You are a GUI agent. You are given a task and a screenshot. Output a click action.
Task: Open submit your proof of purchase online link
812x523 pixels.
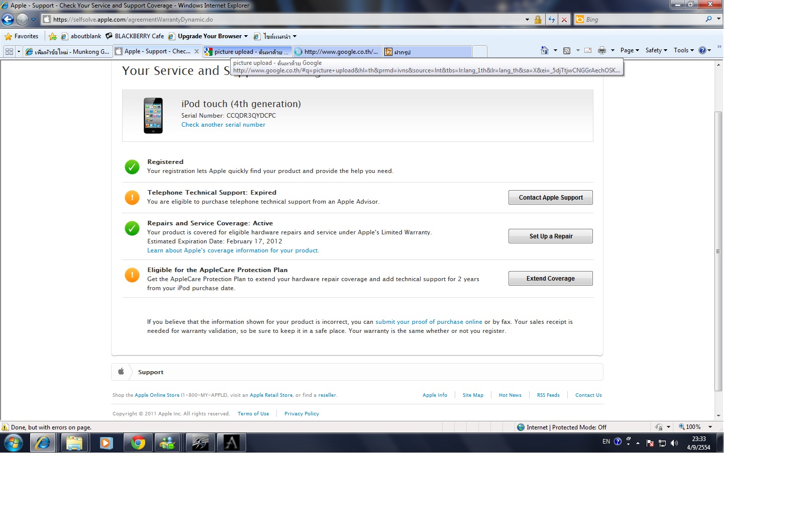[429, 322]
